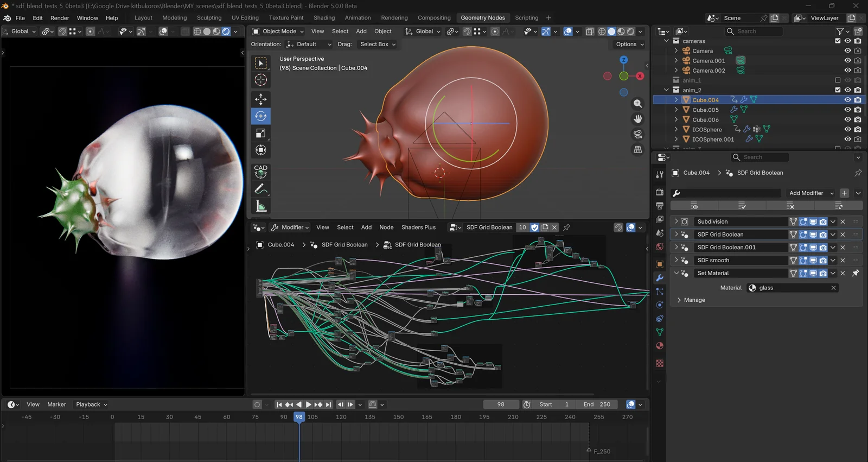Uncheck the anim_2 collection checkbox
Image resolution: width=868 pixels, height=462 pixels.
[x=838, y=90]
